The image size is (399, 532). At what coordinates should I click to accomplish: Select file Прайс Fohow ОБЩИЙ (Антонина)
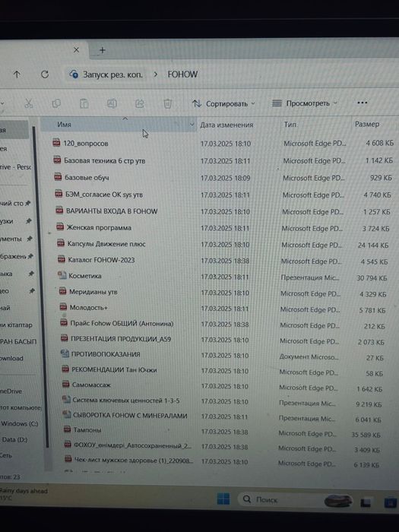click(x=122, y=323)
